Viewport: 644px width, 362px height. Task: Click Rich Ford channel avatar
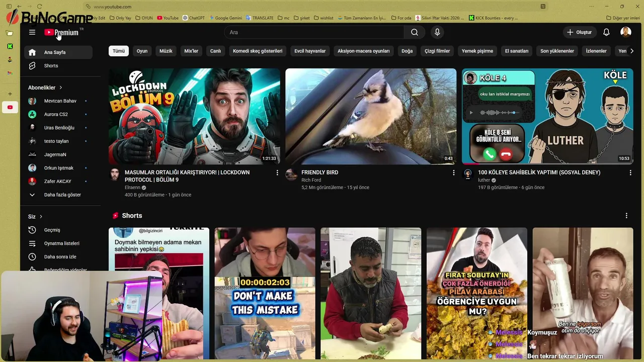[291, 174]
